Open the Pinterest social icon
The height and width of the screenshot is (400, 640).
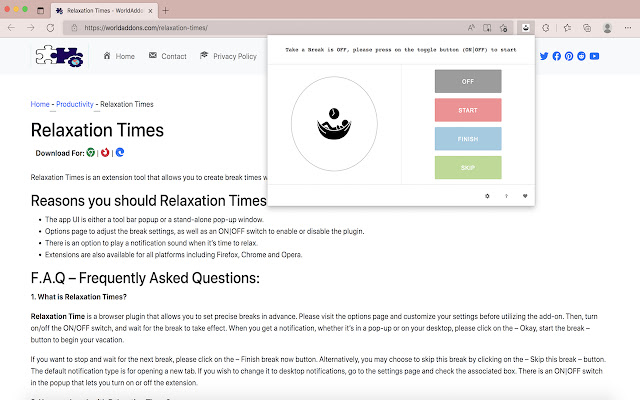click(569, 56)
